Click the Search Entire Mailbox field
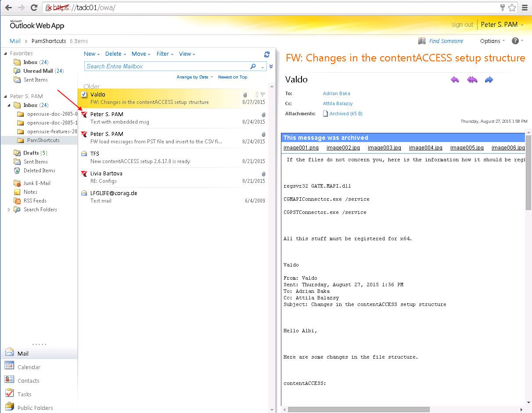This screenshot has height=413, width=532. pos(167,66)
